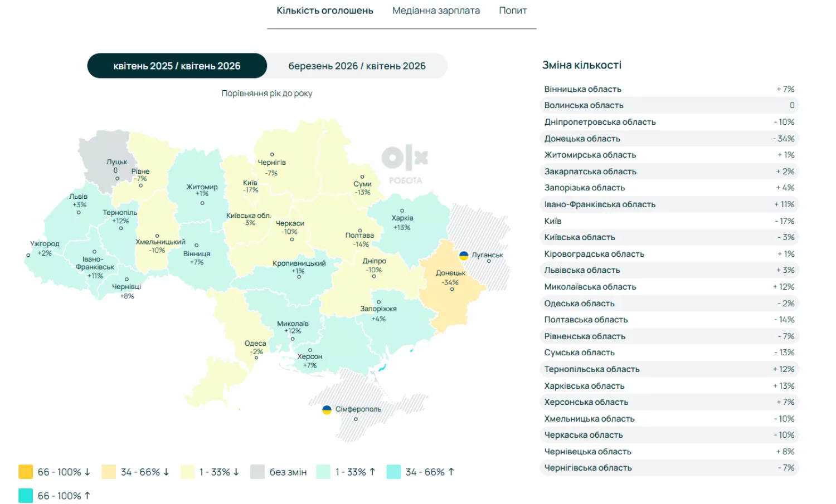Image resolution: width=836 pixels, height=504 pixels.
Task: Click the Черкаси -10% map label
Action: click(x=290, y=227)
